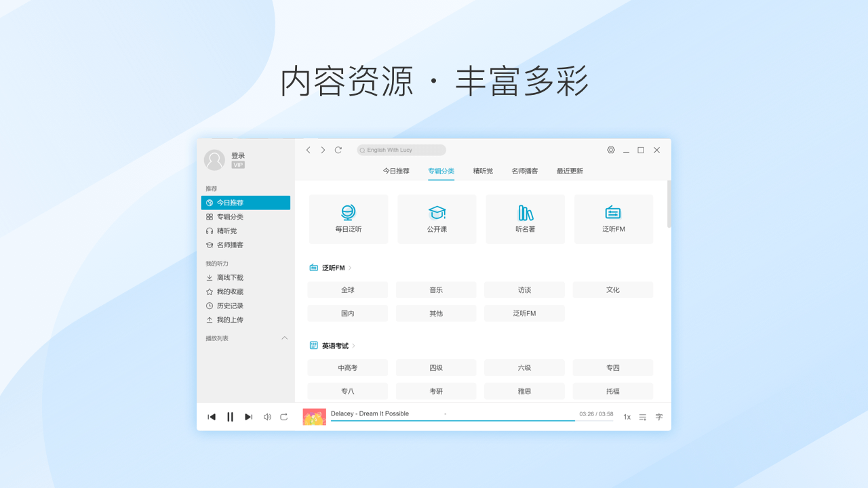Toggle the loop playback mode icon
Image resolution: width=868 pixels, height=488 pixels.
coord(284,417)
